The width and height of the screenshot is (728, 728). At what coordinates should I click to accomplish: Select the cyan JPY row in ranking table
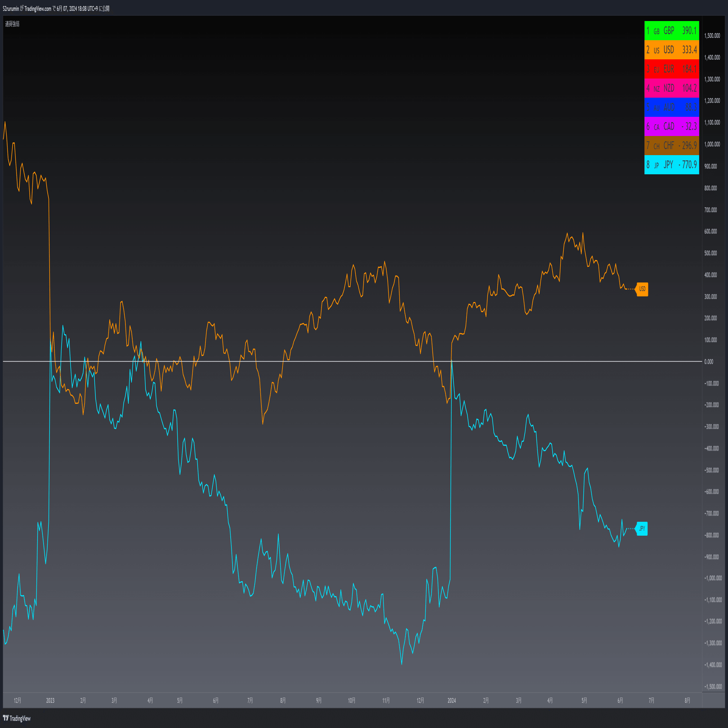click(672, 165)
